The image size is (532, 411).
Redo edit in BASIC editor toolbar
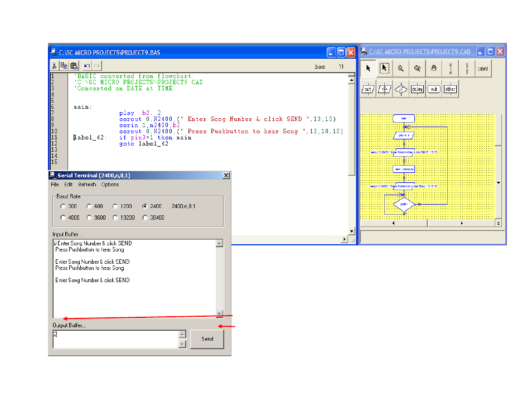[x=96, y=66]
